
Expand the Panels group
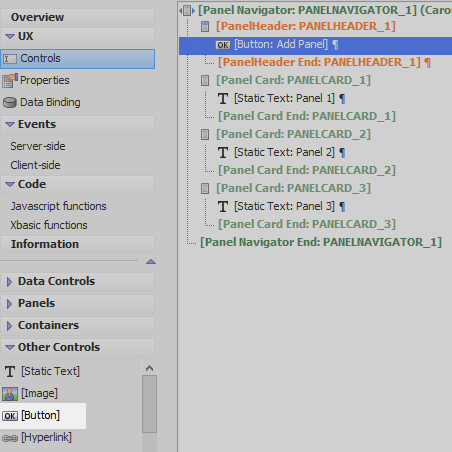tap(78, 303)
